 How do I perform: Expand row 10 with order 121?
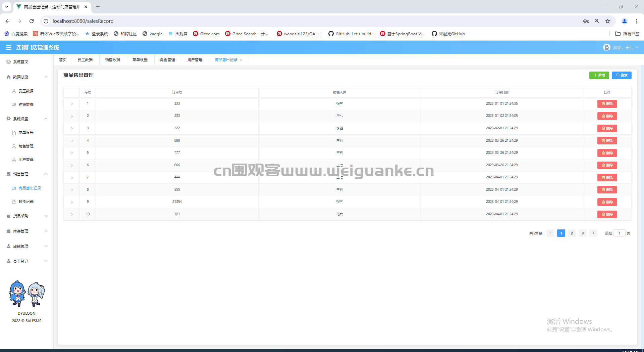click(72, 214)
